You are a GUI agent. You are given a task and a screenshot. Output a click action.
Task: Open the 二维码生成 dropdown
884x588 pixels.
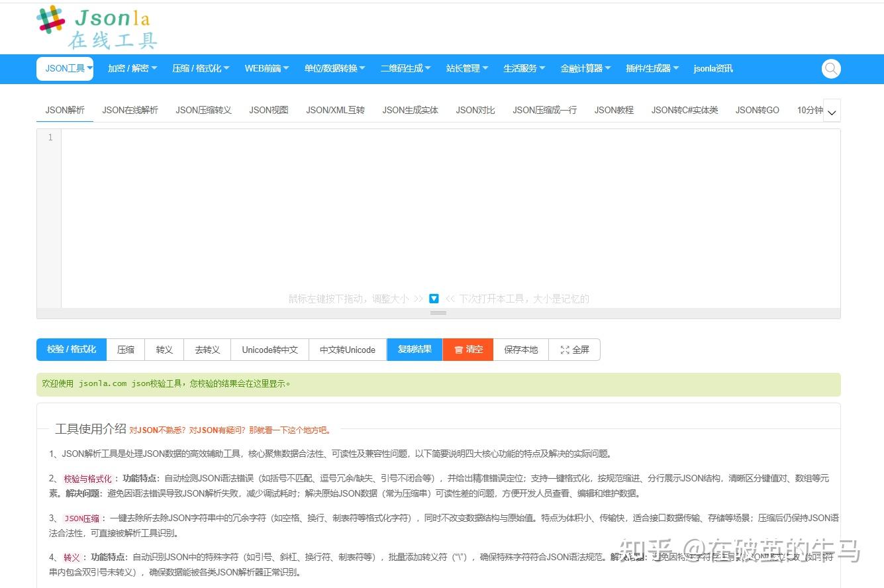pyautogui.click(x=405, y=68)
